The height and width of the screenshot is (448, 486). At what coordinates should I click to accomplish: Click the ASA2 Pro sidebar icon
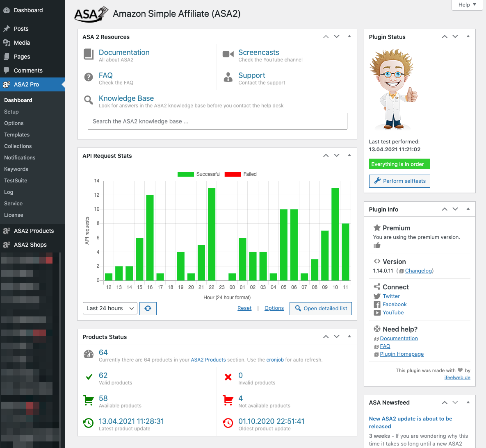(6, 84)
